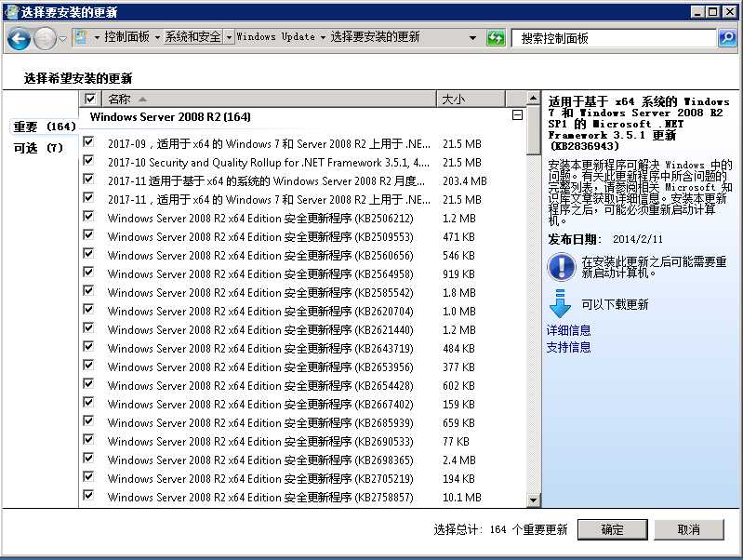The image size is (743, 560).
Task: Select the KB2643719 security update row
Action: [x=302, y=348]
